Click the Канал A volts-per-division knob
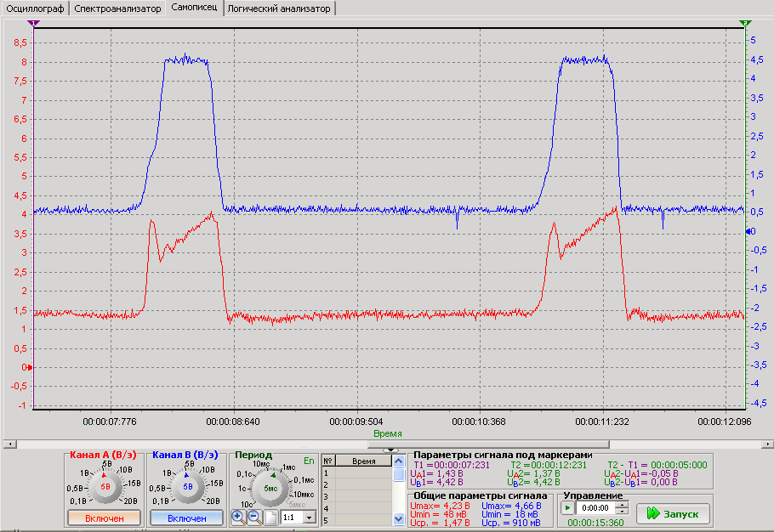Image resolution: width=774 pixels, height=532 pixels. tap(105, 486)
